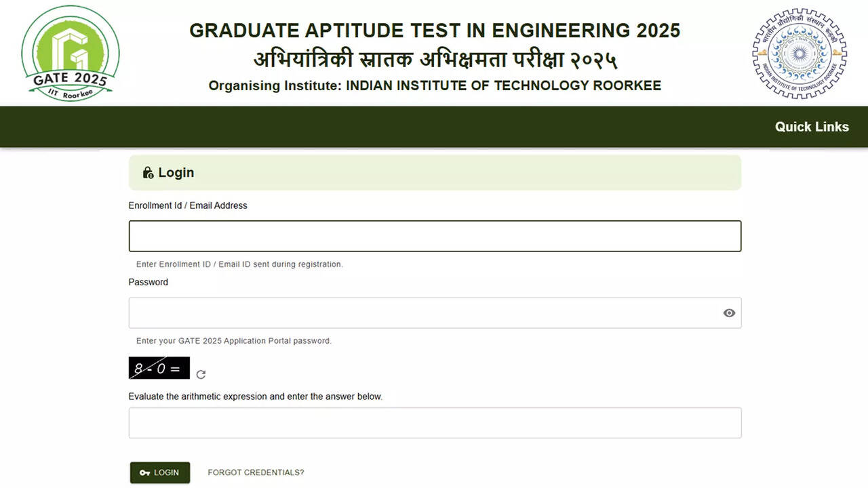Click the Evaluate the arithmetic expression instruction

tap(256, 396)
